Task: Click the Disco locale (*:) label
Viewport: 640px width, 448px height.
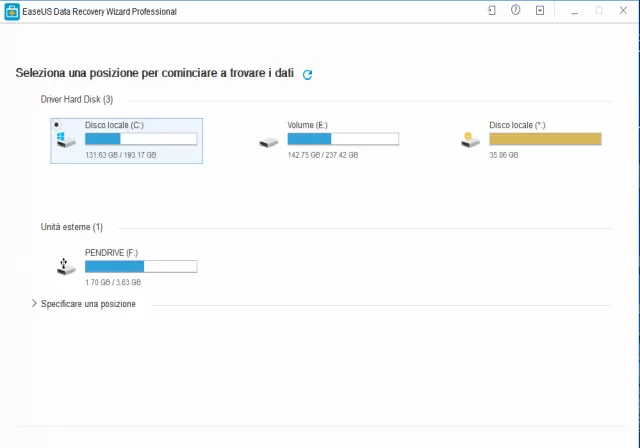Action: pos(517,125)
